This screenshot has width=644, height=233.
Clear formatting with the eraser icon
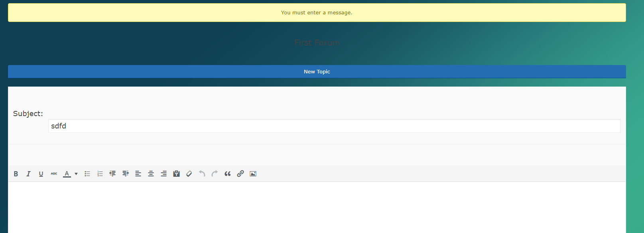pos(189,174)
